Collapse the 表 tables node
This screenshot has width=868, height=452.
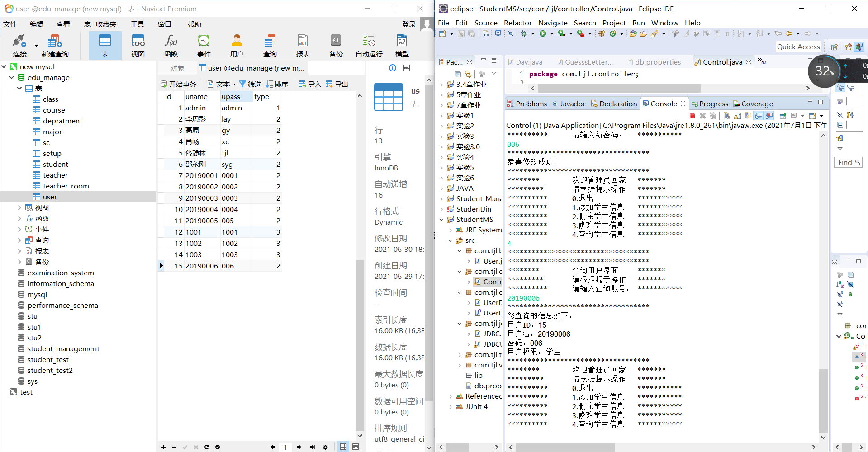tap(19, 88)
